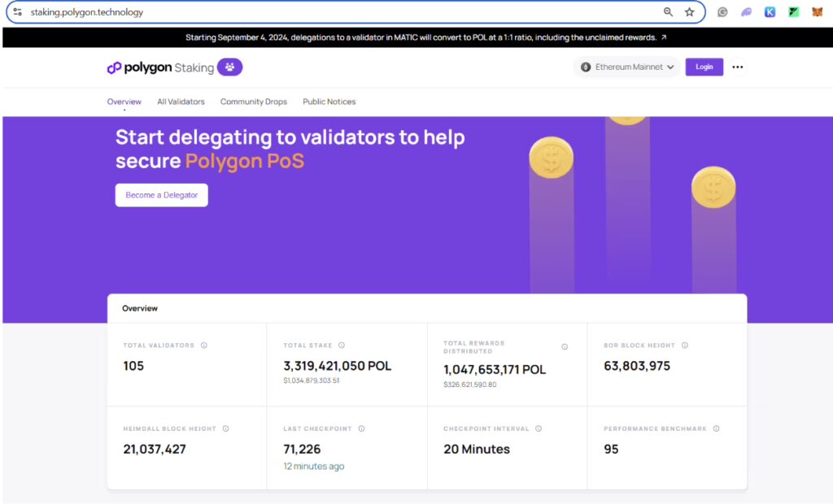
Task: Expand the Ethereum Mainnet network dropdown
Action: (x=626, y=67)
